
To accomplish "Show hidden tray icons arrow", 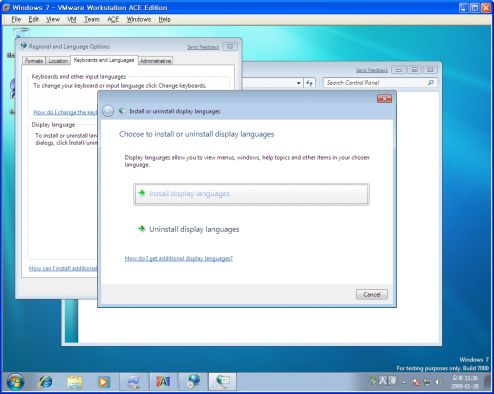I will tap(404, 382).
